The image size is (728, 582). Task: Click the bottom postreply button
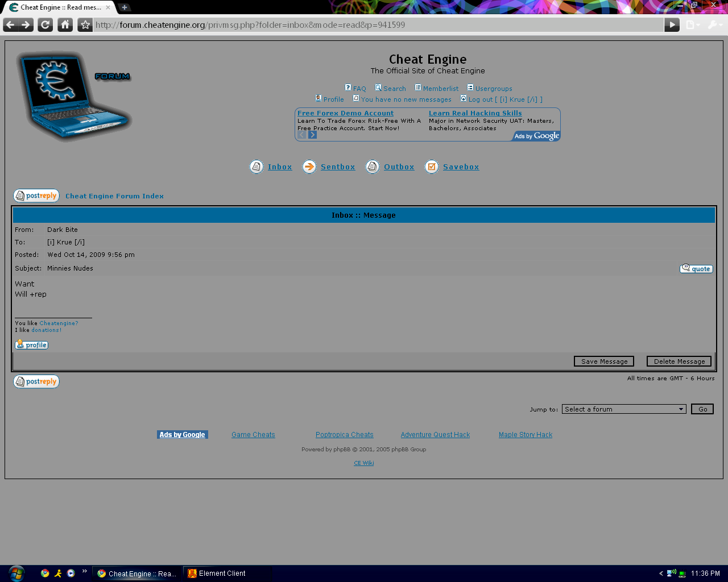point(36,381)
